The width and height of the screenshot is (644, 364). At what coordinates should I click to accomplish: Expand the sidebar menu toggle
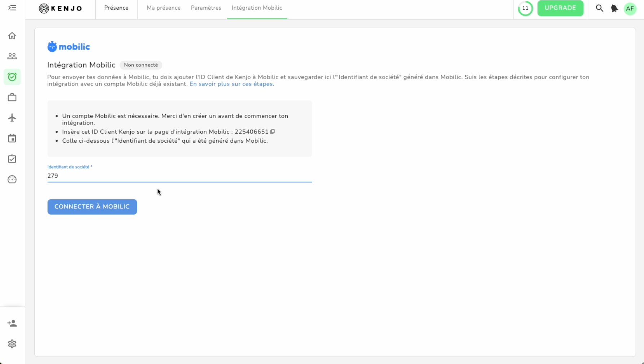(12, 8)
